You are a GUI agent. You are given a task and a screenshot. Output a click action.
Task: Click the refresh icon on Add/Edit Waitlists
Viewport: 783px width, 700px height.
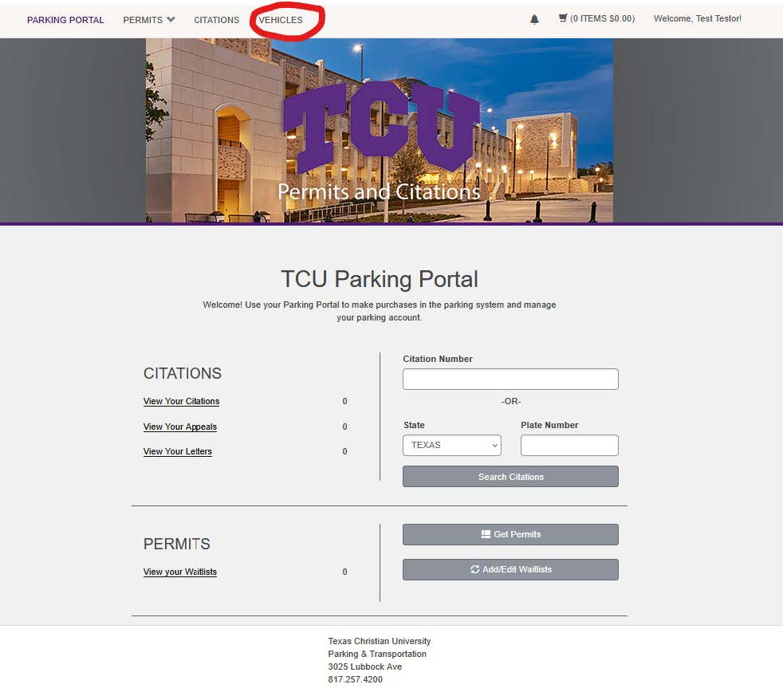[x=475, y=569]
